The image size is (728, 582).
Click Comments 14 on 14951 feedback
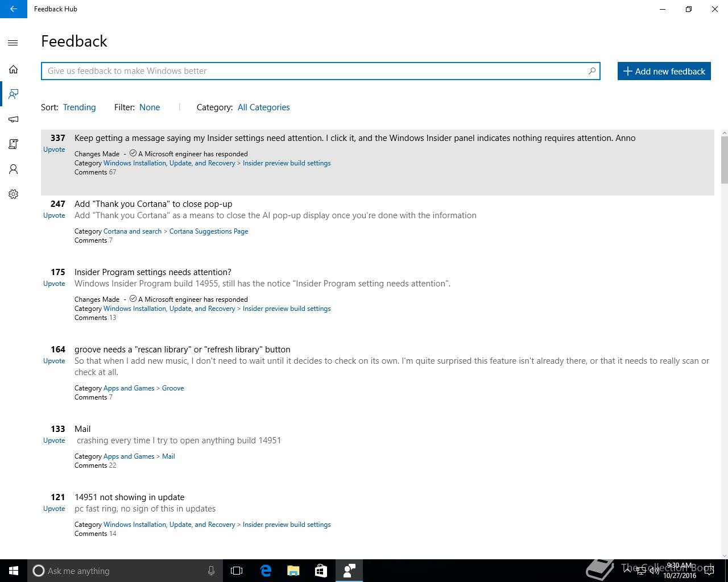(x=96, y=534)
